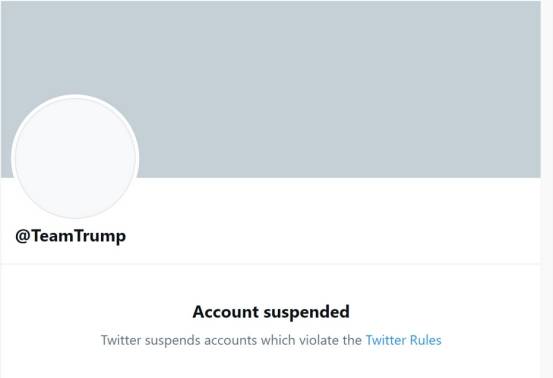Click the word "Rules" in blue link
This screenshot has width=553, height=378.
pos(425,340)
